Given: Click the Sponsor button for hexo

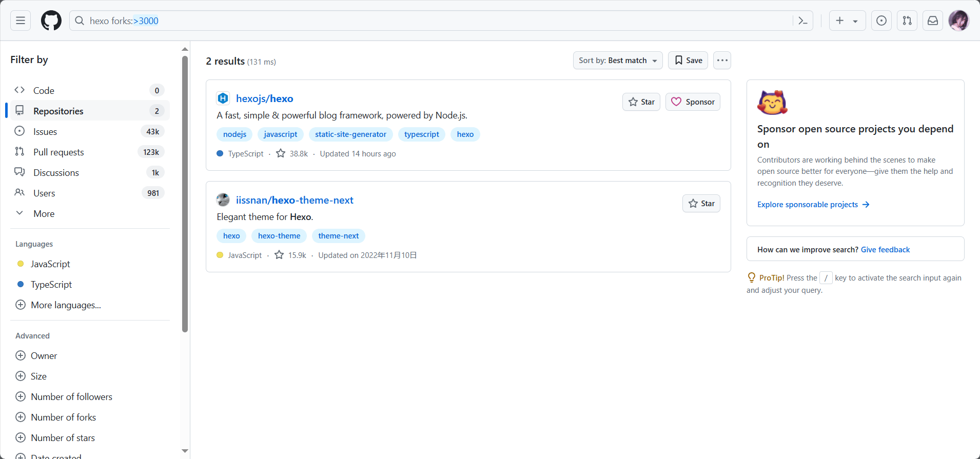Looking at the screenshot, I should (x=693, y=102).
